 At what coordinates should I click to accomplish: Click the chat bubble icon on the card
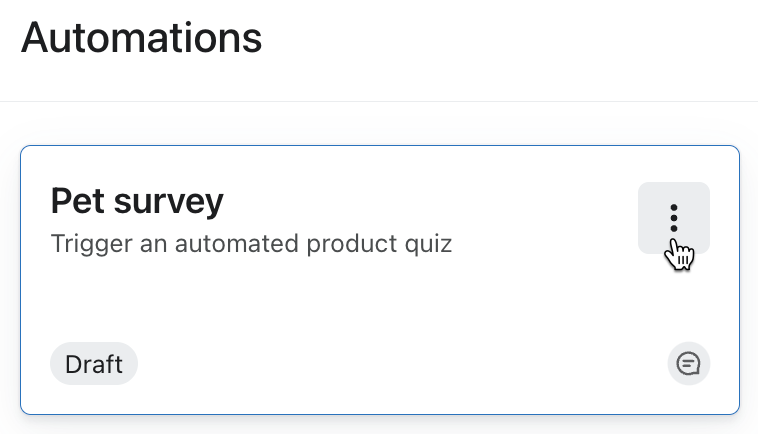click(688, 364)
